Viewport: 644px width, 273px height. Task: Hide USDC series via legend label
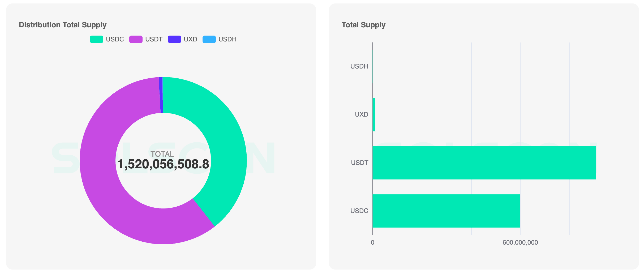coord(115,39)
